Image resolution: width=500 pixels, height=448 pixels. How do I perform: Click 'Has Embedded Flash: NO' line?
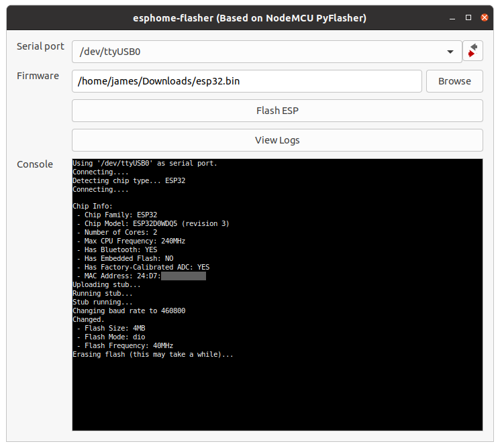click(125, 258)
